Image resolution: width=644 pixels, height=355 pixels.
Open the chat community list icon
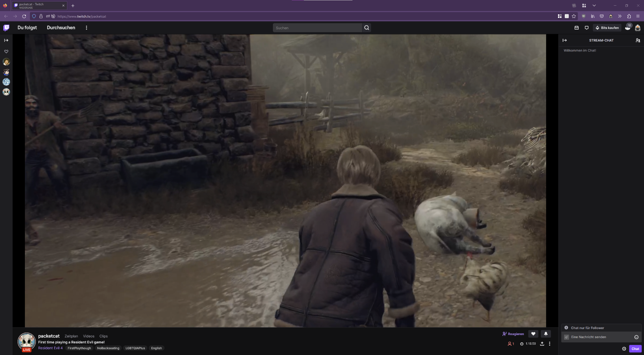[638, 40]
